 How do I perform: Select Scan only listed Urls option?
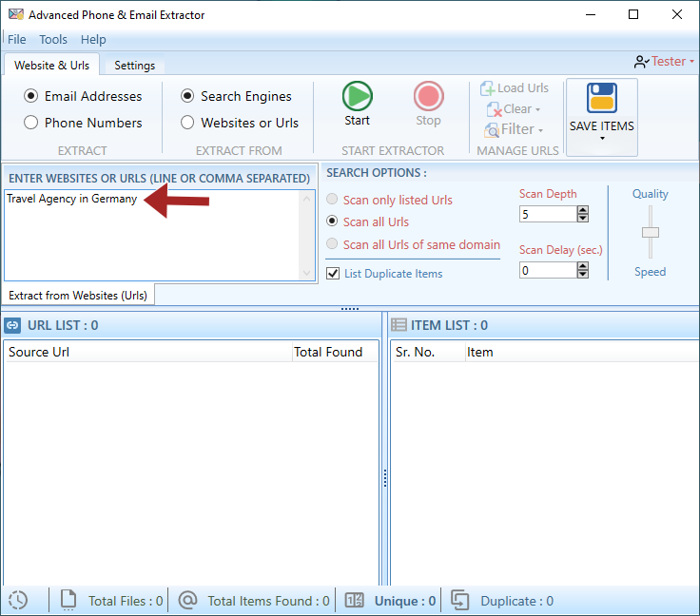[332, 199]
